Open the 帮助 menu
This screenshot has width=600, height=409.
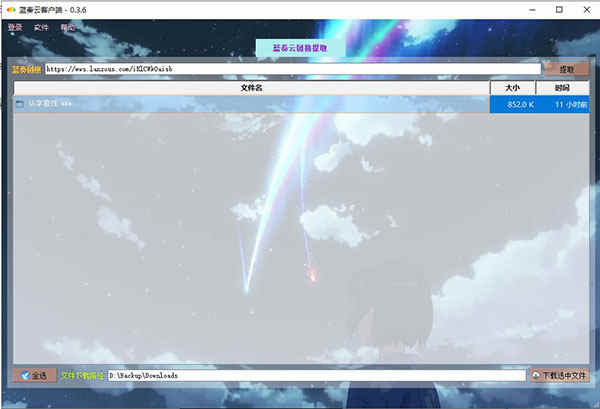67,28
